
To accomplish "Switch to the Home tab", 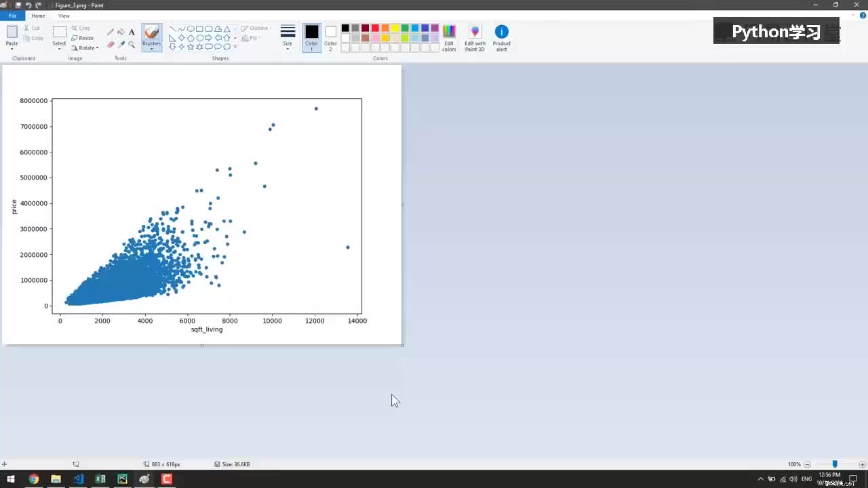I will point(39,16).
